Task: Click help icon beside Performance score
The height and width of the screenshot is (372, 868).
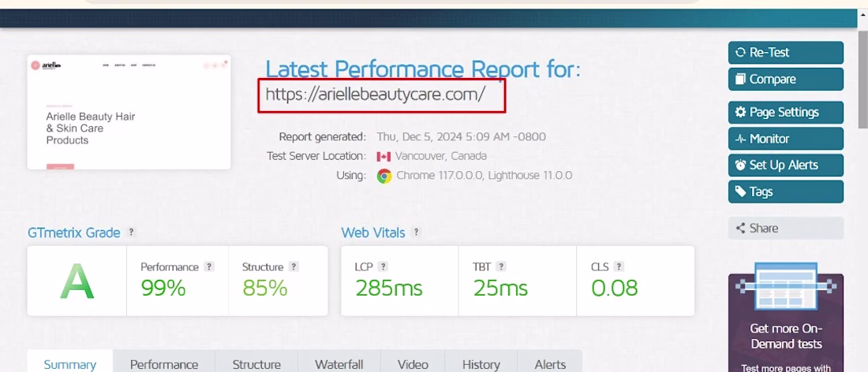Action: 208,267
